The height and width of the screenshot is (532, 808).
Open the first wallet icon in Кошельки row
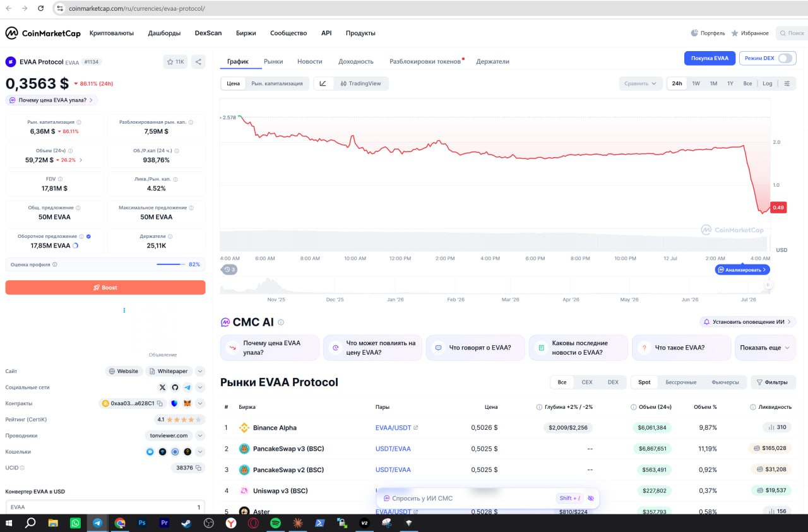(150, 452)
